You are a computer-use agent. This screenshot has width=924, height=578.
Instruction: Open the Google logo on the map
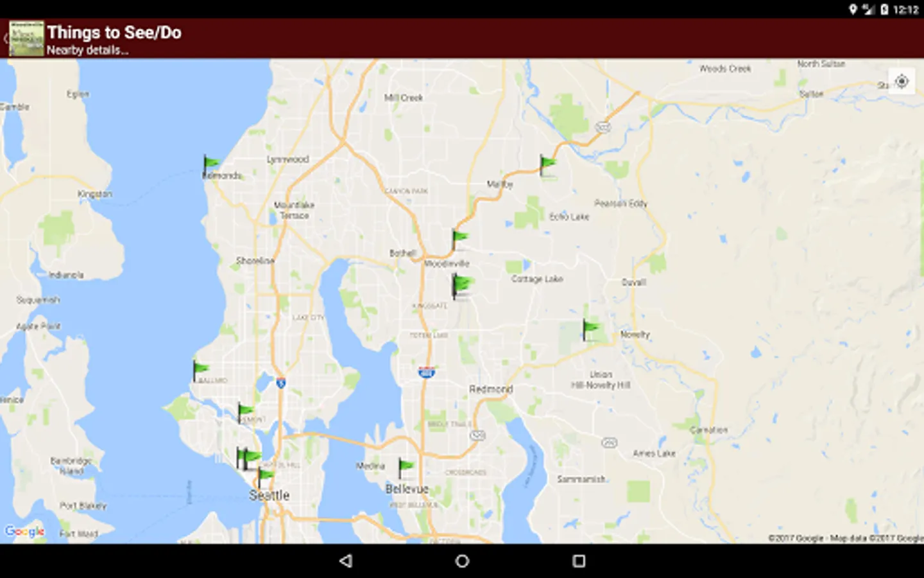tap(24, 531)
